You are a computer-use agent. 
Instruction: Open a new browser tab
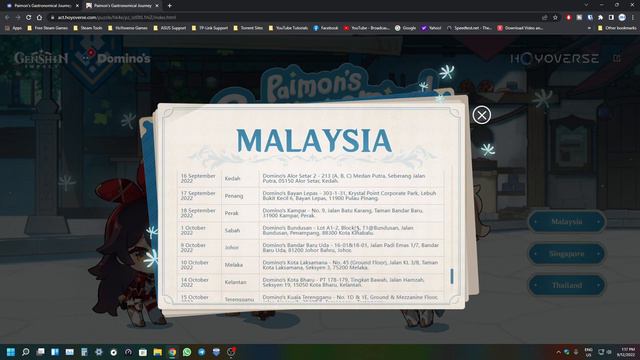pyautogui.click(x=169, y=6)
